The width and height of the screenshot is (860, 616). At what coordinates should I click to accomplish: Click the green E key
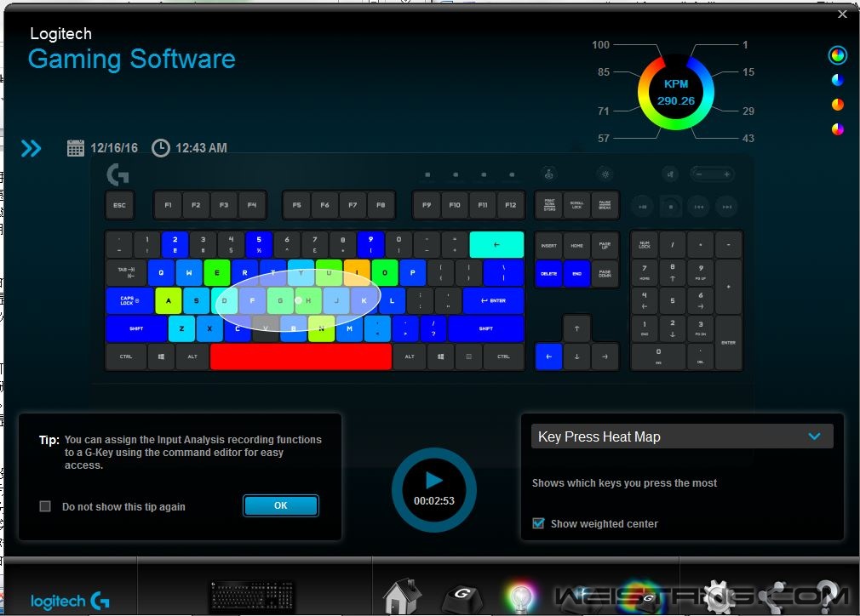point(216,272)
